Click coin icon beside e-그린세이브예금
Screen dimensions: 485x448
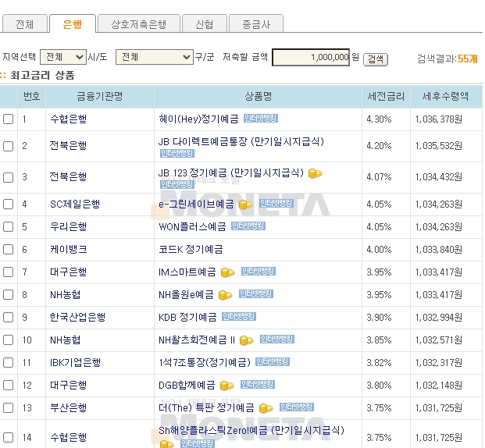246,204
